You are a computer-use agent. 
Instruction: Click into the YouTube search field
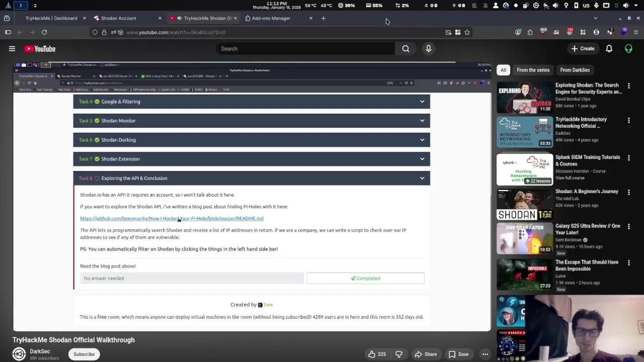point(305,49)
